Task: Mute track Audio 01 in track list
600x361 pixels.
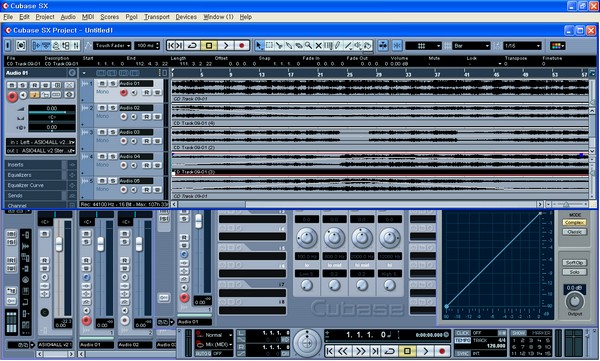Action: pos(102,83)
